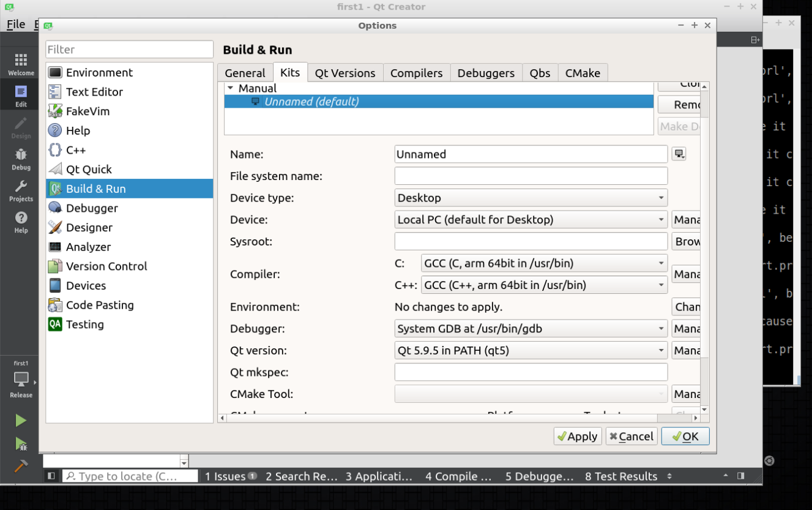Click the Remove kit button
812x510 pixels.
(679, 105)
